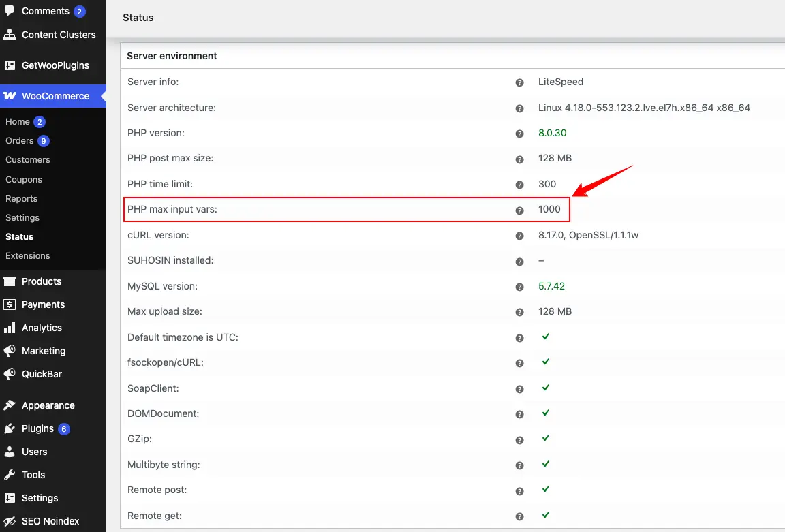This screenshot has height=532, width=785.
Task: Open WooCommerce Settings submenu link
Action: tap(22, 217)
